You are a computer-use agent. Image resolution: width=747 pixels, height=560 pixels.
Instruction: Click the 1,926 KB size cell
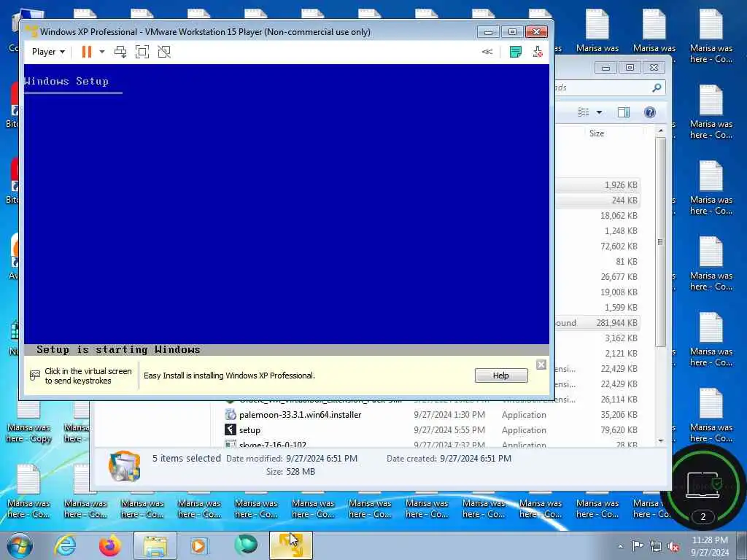point(621,184)
